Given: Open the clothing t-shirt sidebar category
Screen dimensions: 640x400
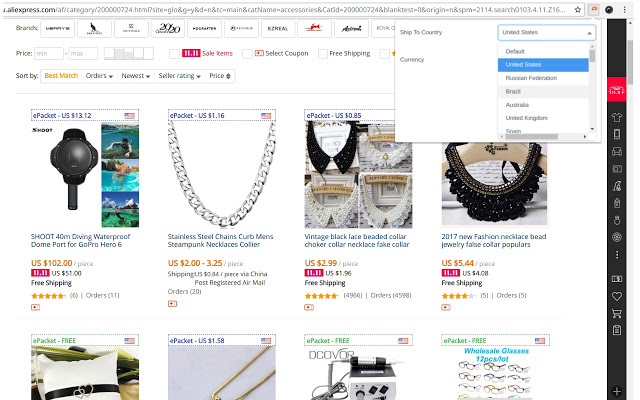Looking at the screenshot, I should (617, 118).
